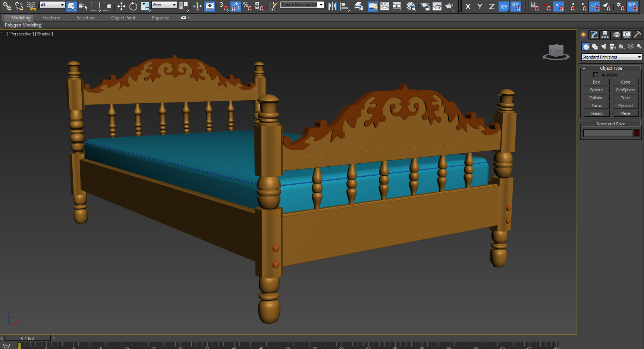Open the View reference coordinate dropdown

click(164, 5)
